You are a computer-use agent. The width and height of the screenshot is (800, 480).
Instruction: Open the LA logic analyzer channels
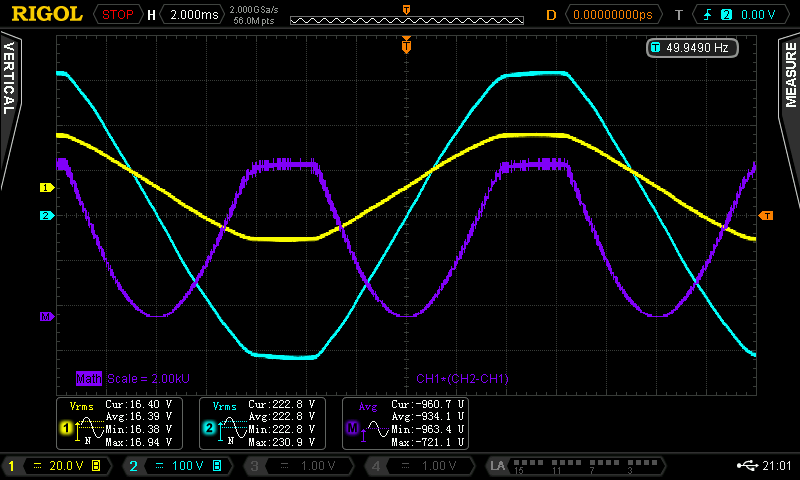(x=575, y=466)
